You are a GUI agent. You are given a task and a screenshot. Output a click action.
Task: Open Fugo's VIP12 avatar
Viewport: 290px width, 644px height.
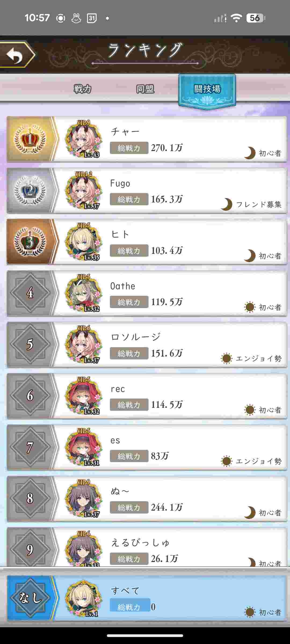click(x=84, y=191)
